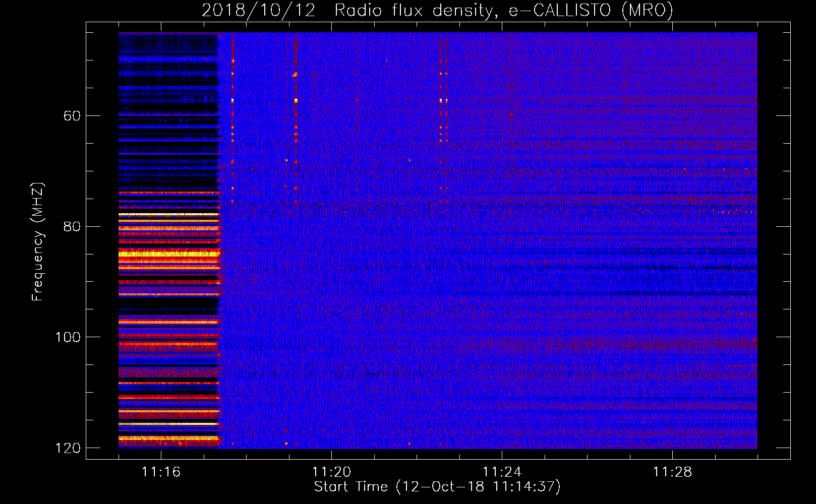The image size is (816, 504).
Task: Click the 11:24 time tick label
Action: 502,472
